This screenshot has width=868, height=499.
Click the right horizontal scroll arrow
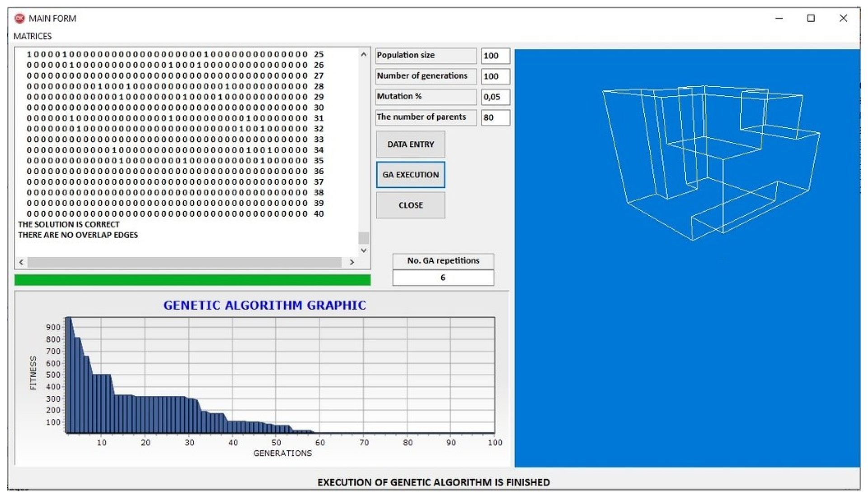352,262
